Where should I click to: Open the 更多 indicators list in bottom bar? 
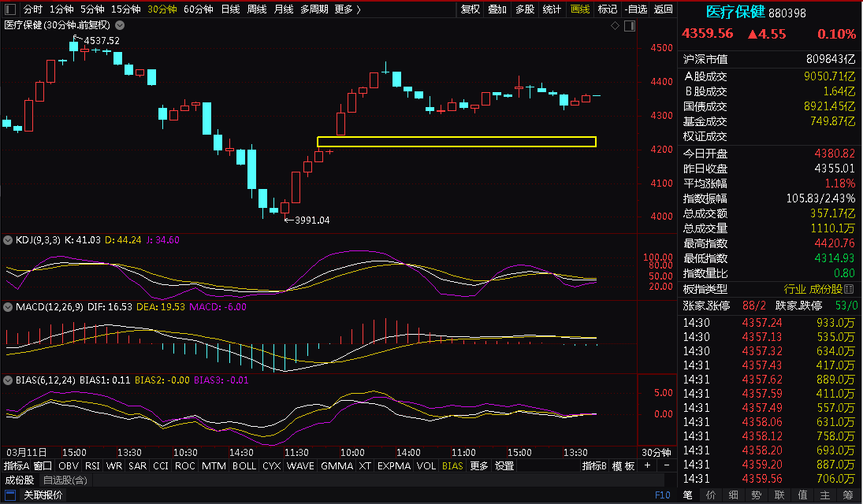[479, 466]
